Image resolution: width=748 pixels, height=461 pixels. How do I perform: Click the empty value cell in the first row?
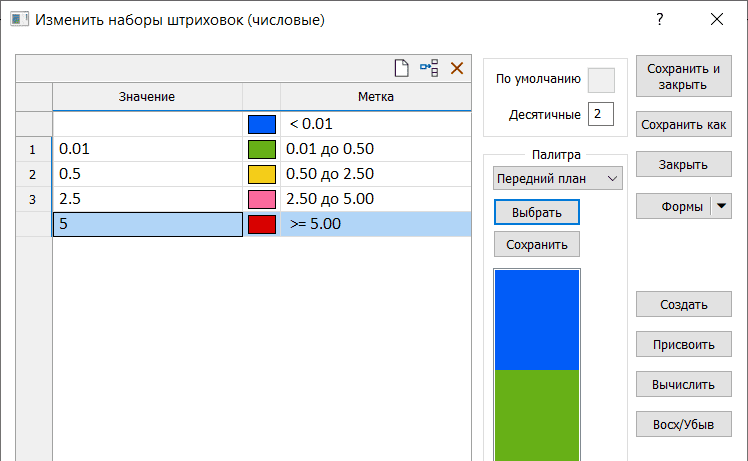tap(147, 124)
